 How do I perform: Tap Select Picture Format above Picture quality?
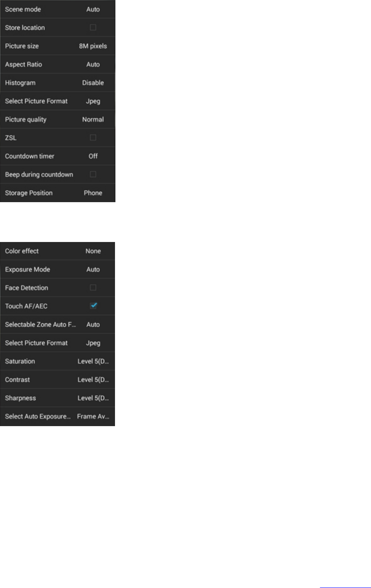(x=57, y=101)
